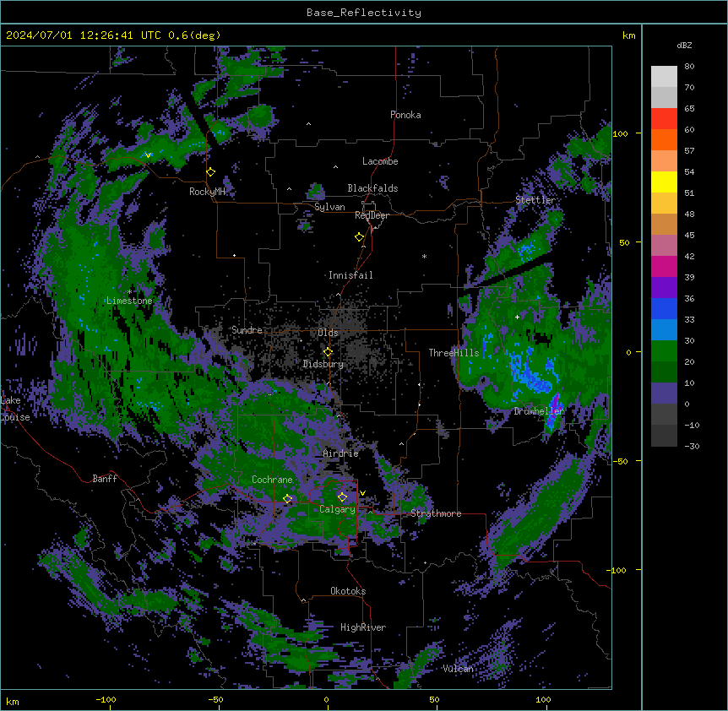The image size is (728, 711).
Task: Click the yellow station marker south of RedDeer
Action: 360,237
